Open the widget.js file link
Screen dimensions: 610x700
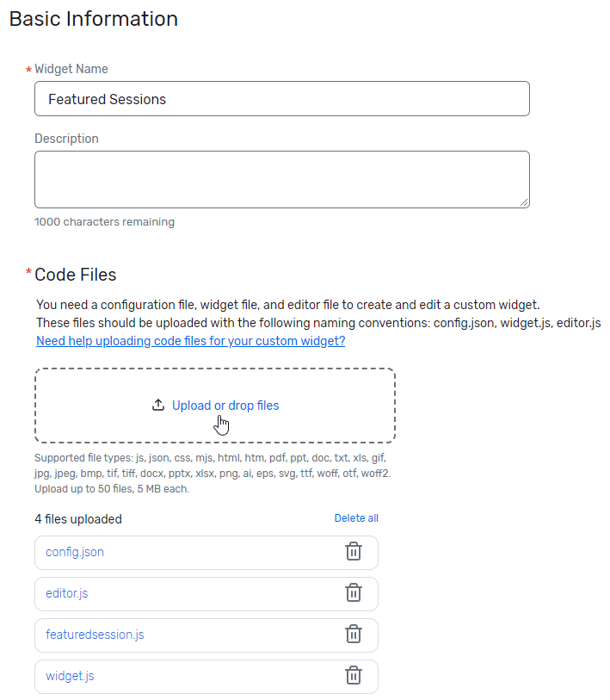click(69, 676)
